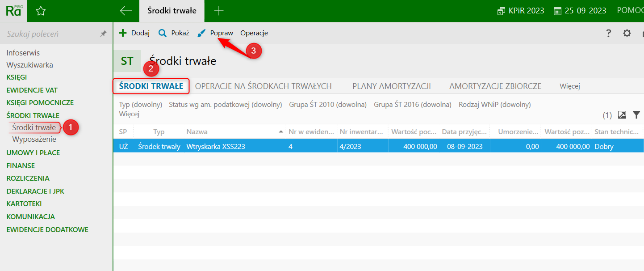
Task: Expand KSIĘGI POMOCNICZE section
Action: [x=40, y=102]
